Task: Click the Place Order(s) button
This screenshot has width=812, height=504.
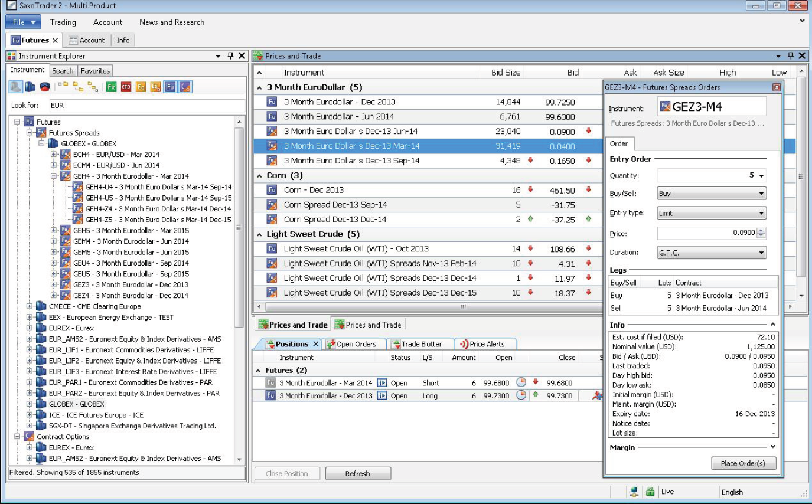Action: click(743, 463)
